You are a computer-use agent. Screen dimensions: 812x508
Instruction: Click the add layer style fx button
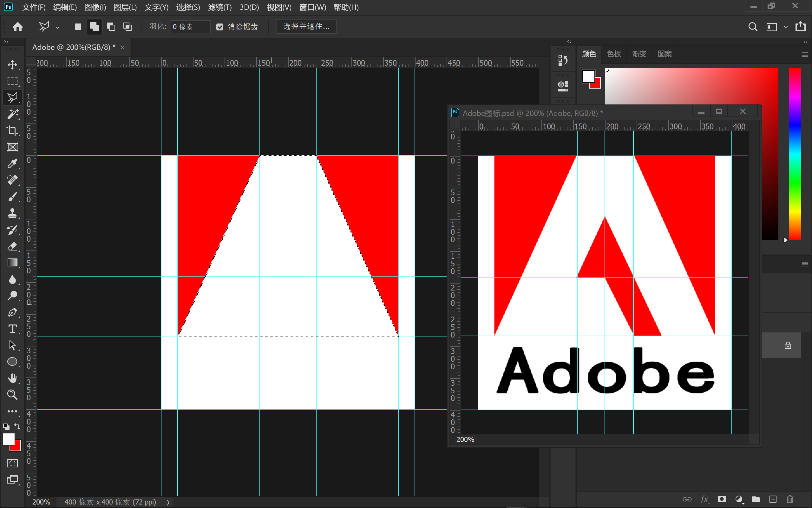704,499
